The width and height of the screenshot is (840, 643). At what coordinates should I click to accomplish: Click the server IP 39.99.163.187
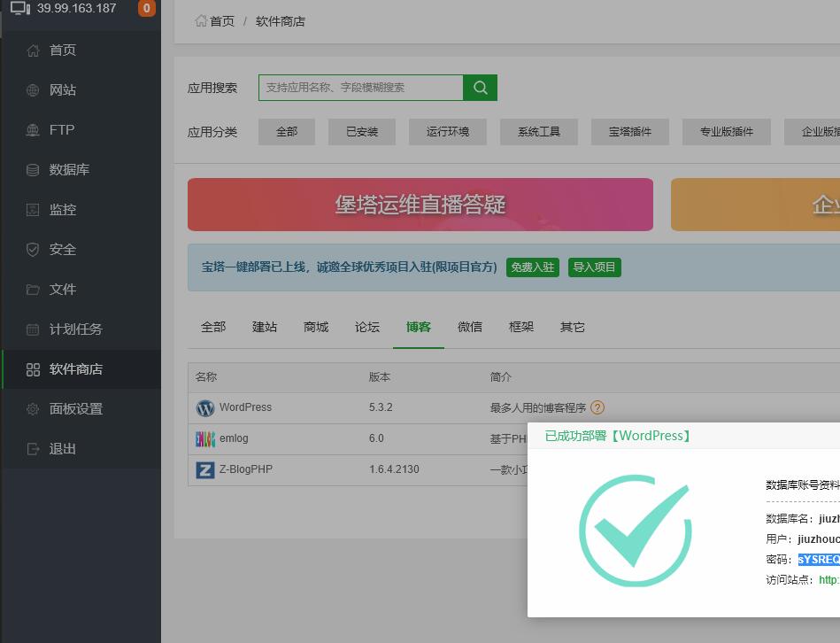[77, 8]
